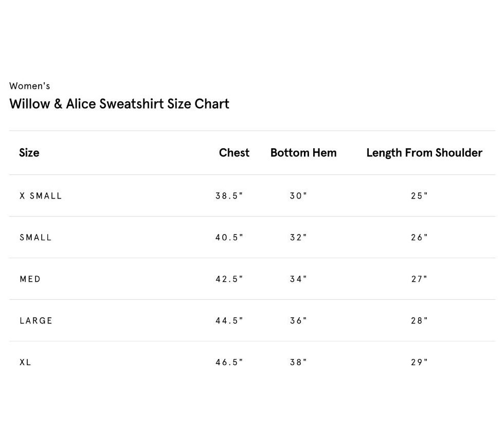Screen dimensions: 504x448
Task: Click the 44.5" chest value for LARGE
Action: tap(229, 321)
